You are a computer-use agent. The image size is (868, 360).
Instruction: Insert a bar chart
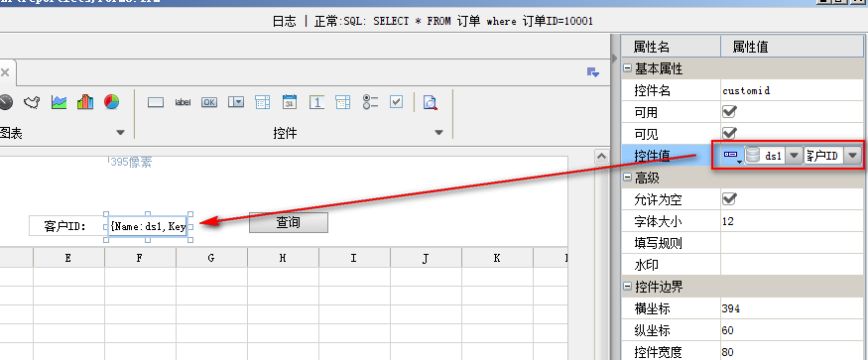coord(84,102)
